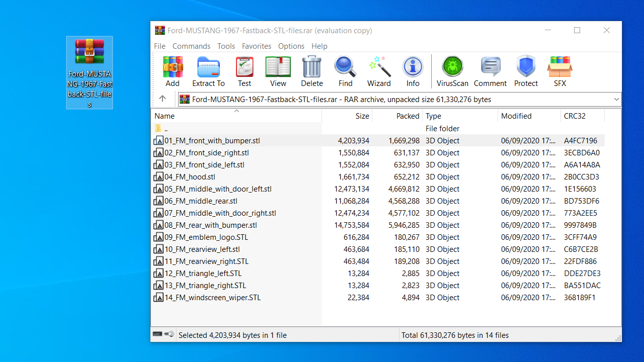Maximize the WinRAR window
The width and height of the screenshot is (644, 362).
coord(577,30)
